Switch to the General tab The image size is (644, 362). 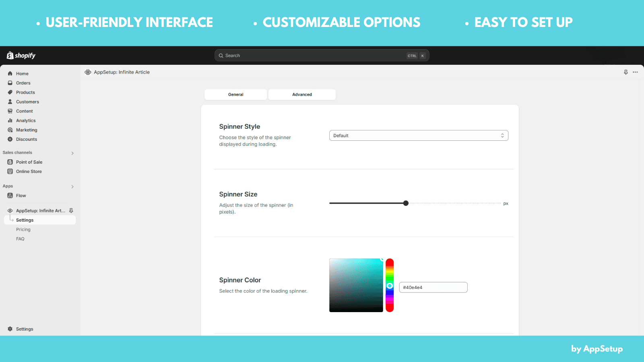click(x=235, y=95)
